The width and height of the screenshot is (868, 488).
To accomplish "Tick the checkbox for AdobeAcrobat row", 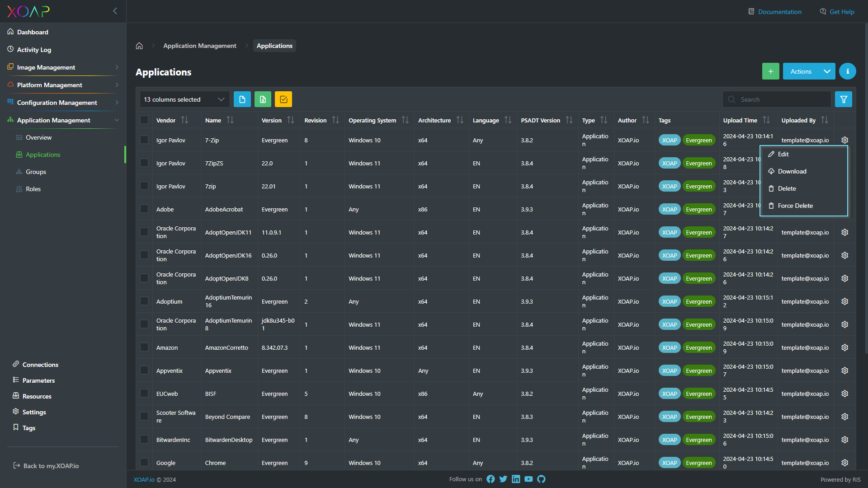I will (144, 209).
